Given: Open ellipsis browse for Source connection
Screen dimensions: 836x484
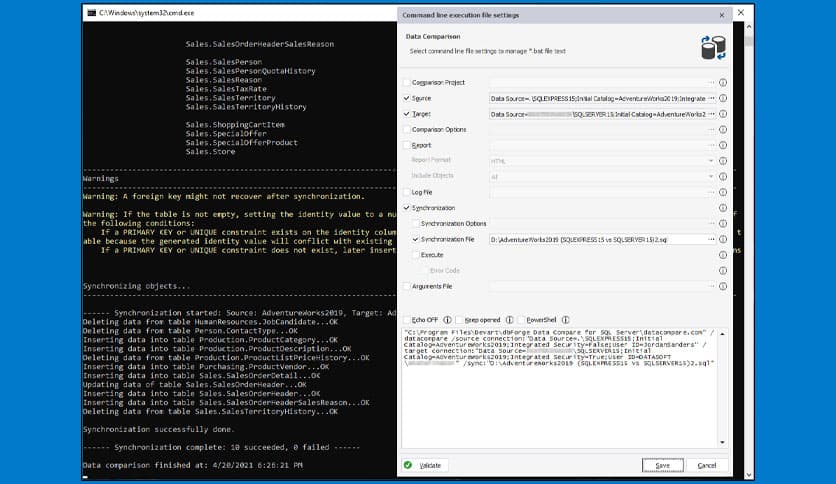Looking at the screenshot, I should (x=711, y=98).
